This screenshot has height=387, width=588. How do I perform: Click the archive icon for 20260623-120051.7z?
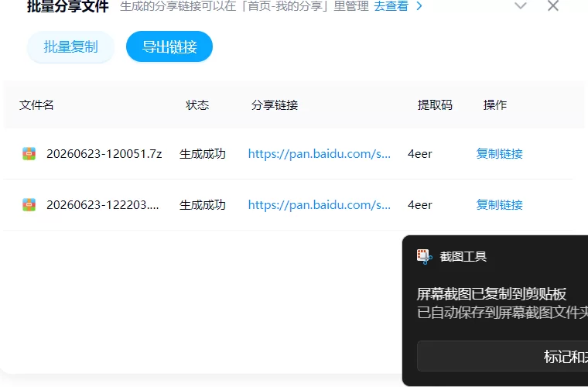point(29,154)
